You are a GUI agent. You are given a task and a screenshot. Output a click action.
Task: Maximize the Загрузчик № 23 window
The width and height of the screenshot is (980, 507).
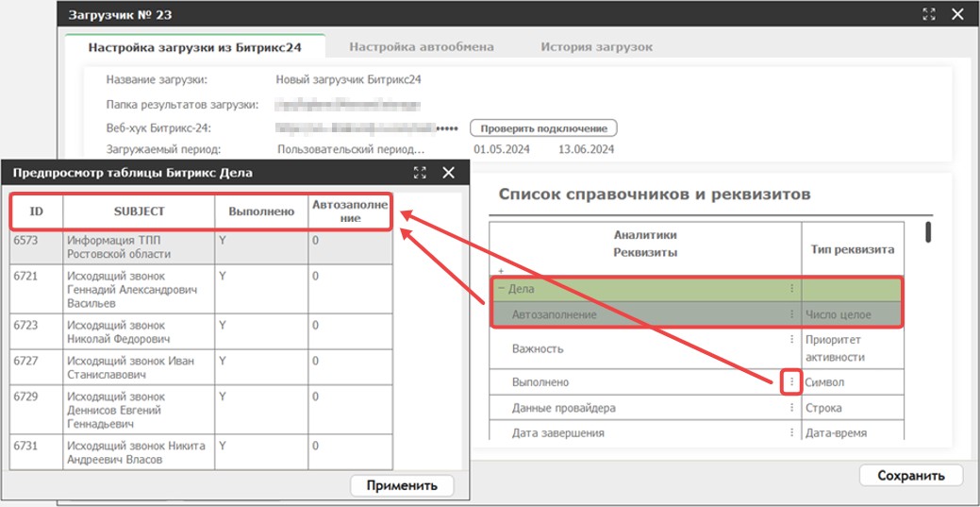tap(929, 14)
